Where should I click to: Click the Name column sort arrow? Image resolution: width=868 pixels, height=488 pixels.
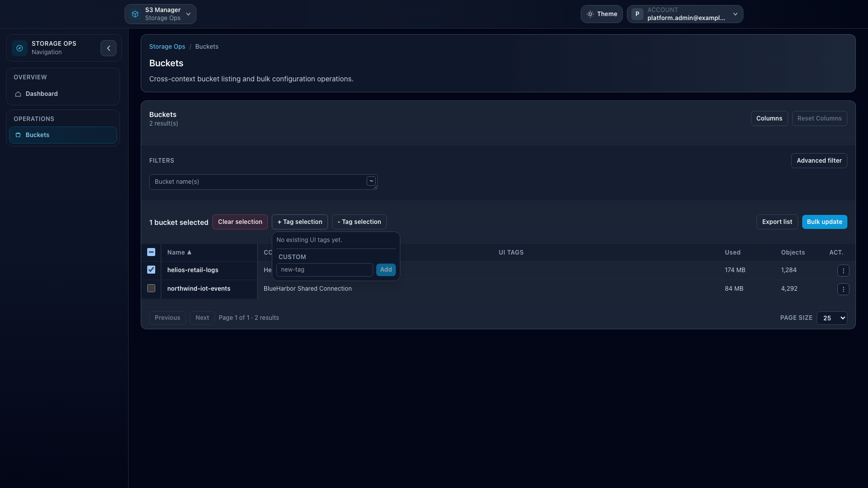click(x=189, y=252)
